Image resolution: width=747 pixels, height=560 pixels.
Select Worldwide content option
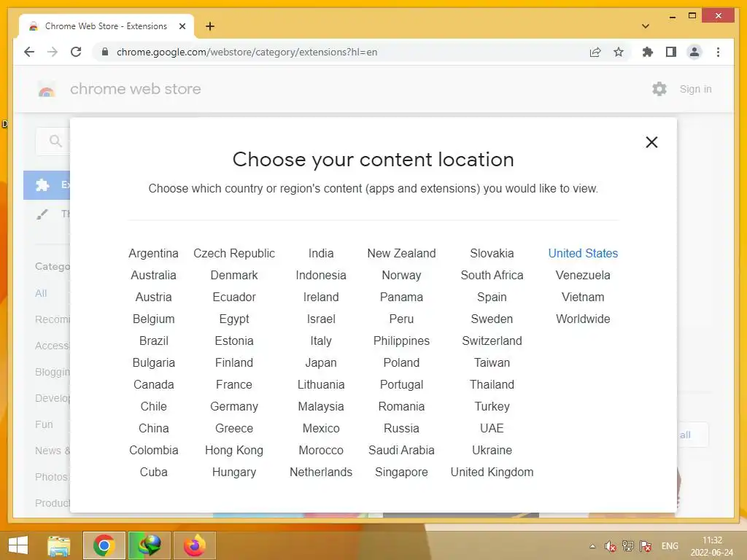tap(583, 319)
